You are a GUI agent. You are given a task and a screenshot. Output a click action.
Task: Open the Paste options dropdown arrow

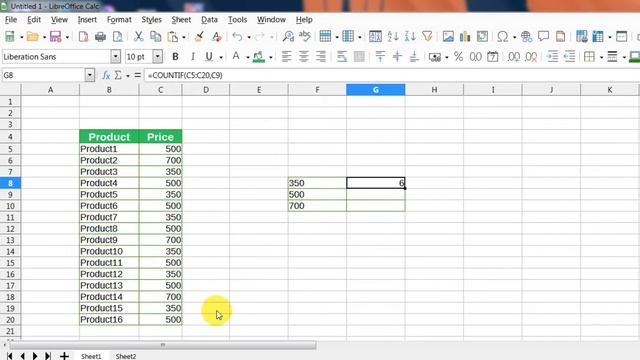[184, 37]
